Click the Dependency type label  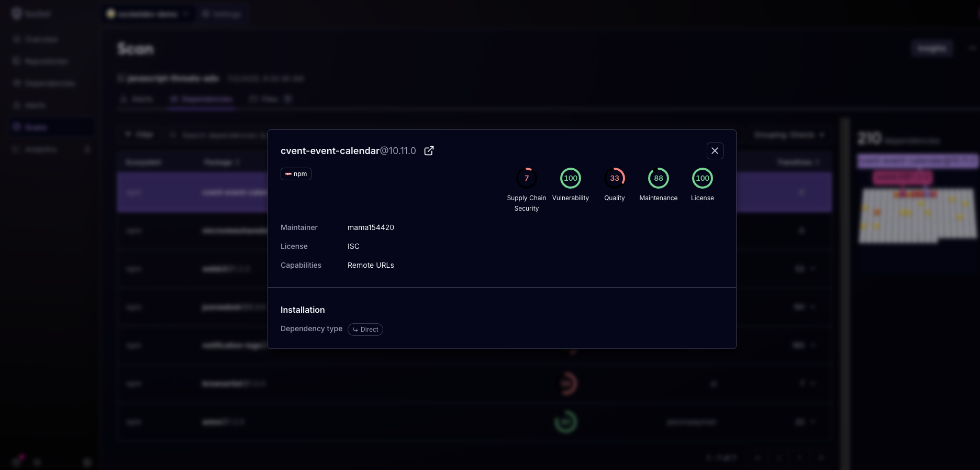[311, 329]
